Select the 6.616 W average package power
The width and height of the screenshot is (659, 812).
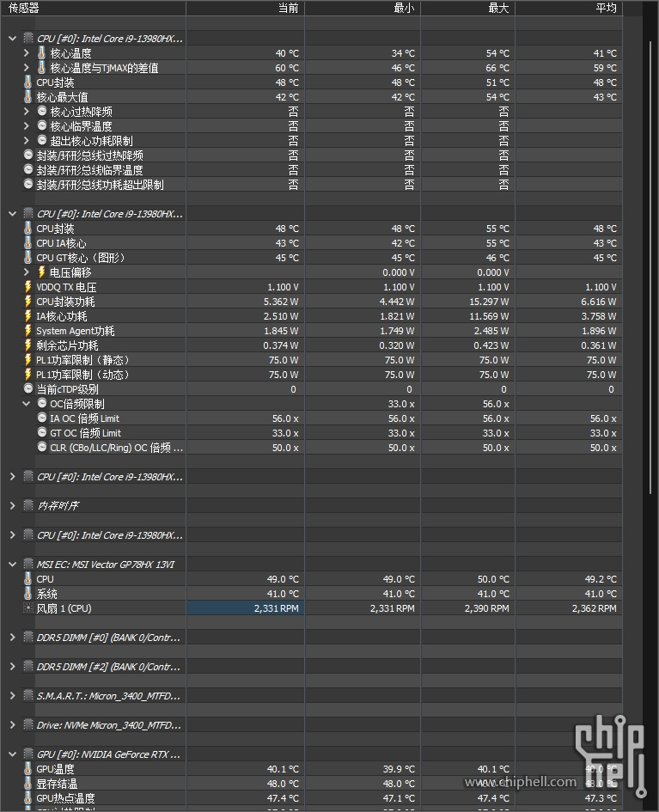[x=599, y=302]
